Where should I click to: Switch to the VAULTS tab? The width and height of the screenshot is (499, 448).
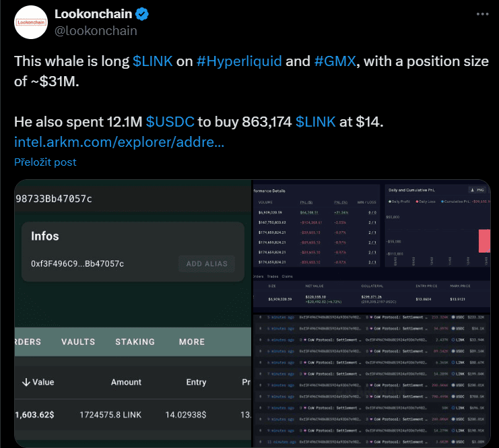tap(78, 342)
